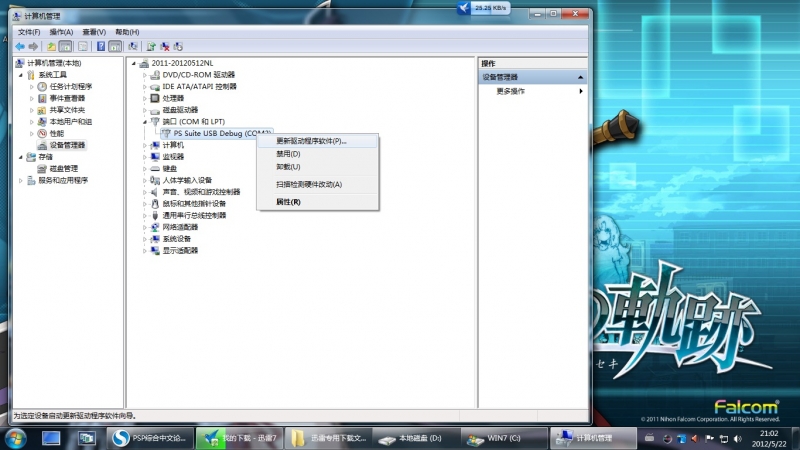
Task: Expand the 本地用户和组 node arrow
Action: [x=32, y=122]
